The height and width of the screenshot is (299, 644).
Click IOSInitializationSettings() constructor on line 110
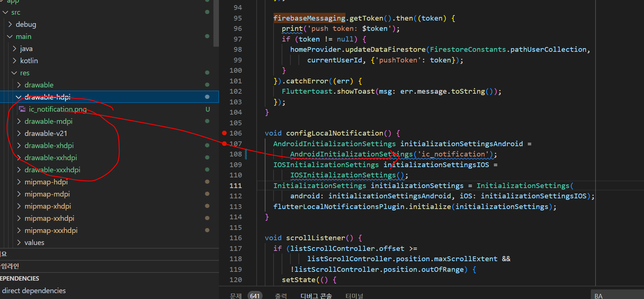click(x=347, y=175)
